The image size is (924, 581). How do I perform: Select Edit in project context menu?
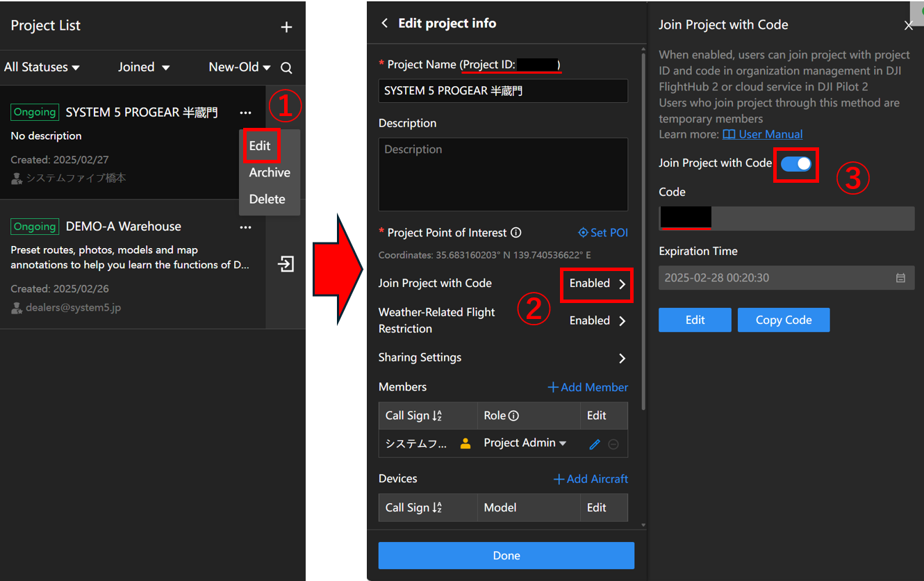[x=260, y=146]
